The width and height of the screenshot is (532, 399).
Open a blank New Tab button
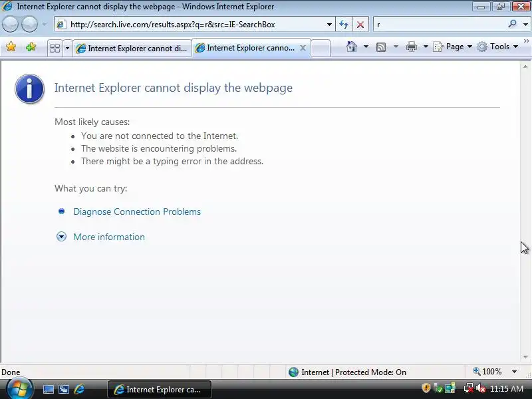tap(321, 48)
